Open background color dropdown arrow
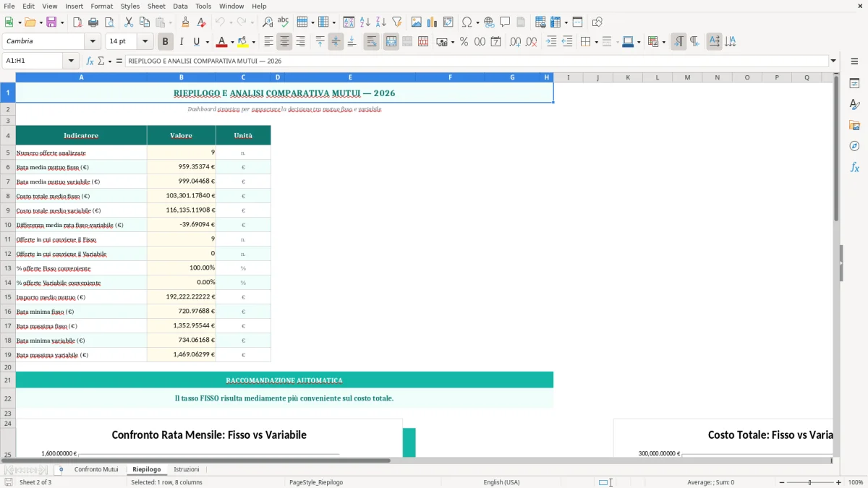868x488 pixels. point(253,42)
